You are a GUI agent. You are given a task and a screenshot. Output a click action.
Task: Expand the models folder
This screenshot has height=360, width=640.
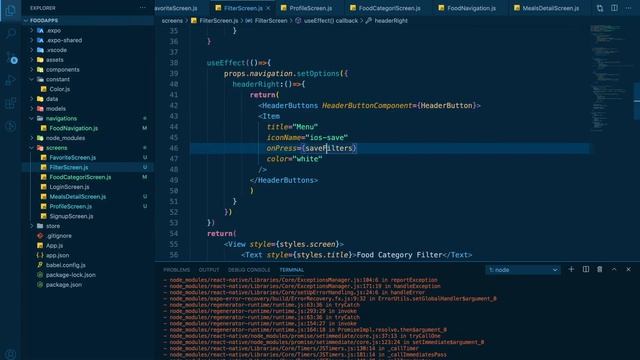(x=87, y=109)
